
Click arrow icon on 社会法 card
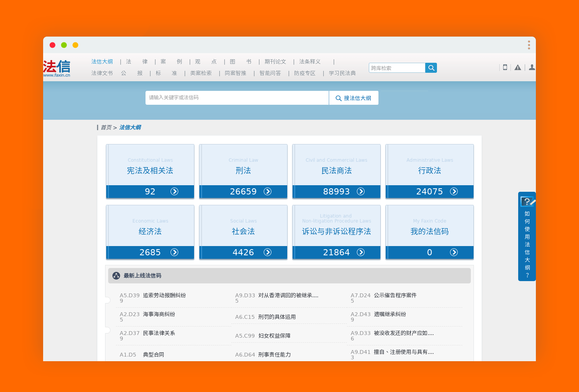[268, 252]
